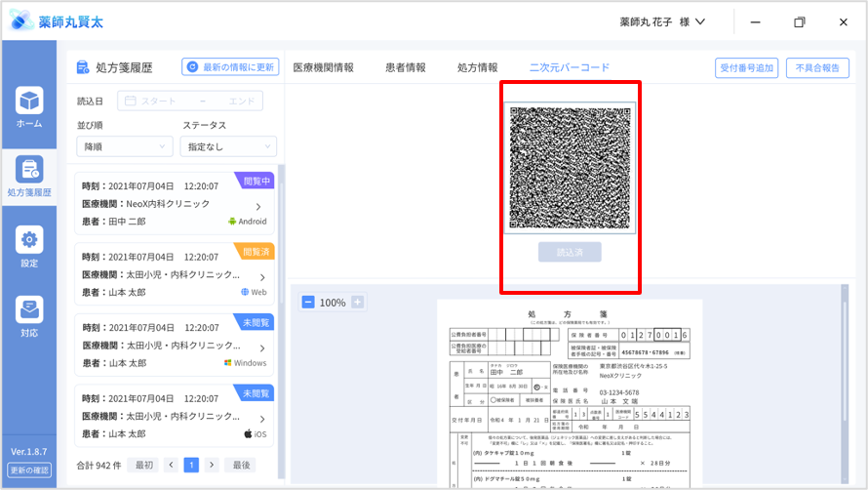The image size is (868, 490).
Task: Open the 設定 gear icon
Action: pyautogui.click(x=29, y=239)
